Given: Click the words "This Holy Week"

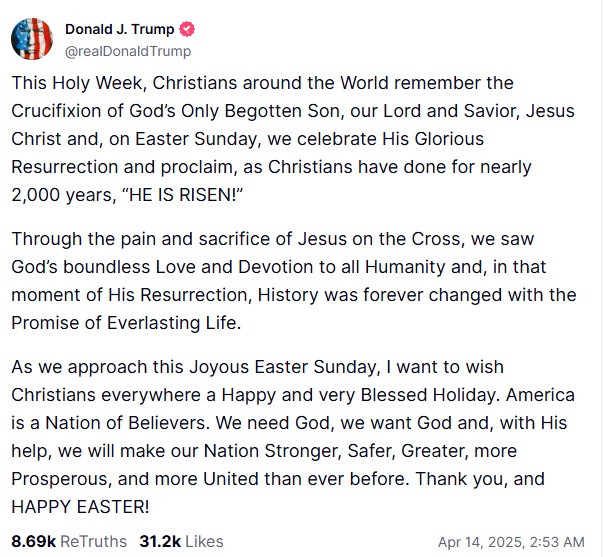Looking at the screenshot, I should (79, 83).
